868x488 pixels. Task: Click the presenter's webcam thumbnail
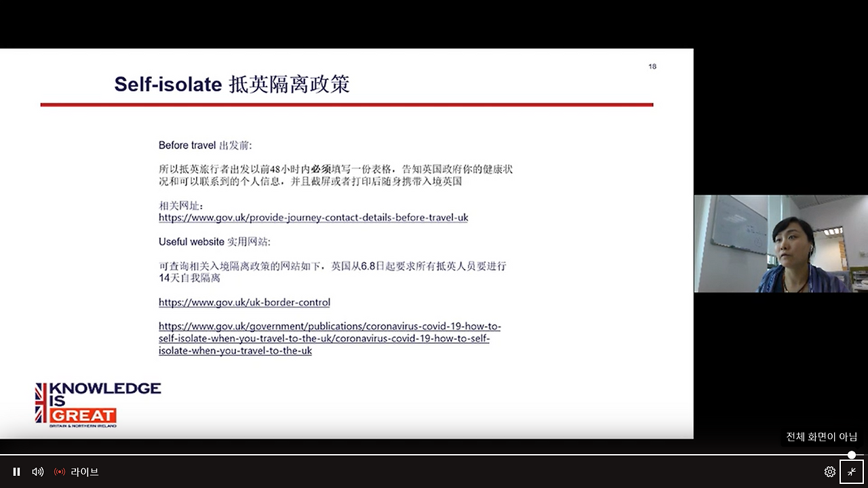780,244
